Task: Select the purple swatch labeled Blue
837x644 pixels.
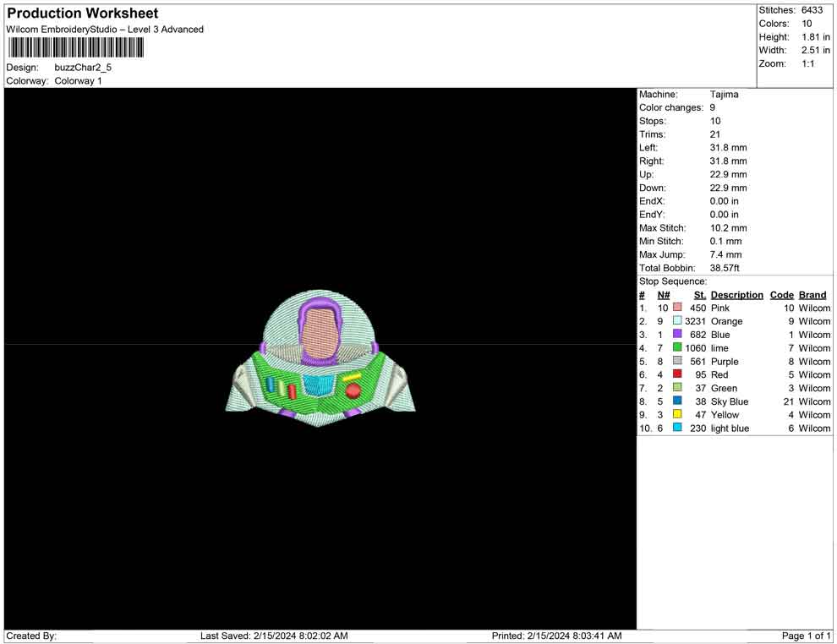Action: tap(677, 335)
